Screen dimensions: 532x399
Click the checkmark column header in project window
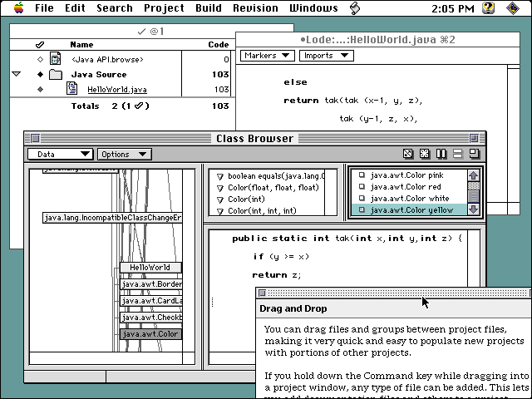40,44
